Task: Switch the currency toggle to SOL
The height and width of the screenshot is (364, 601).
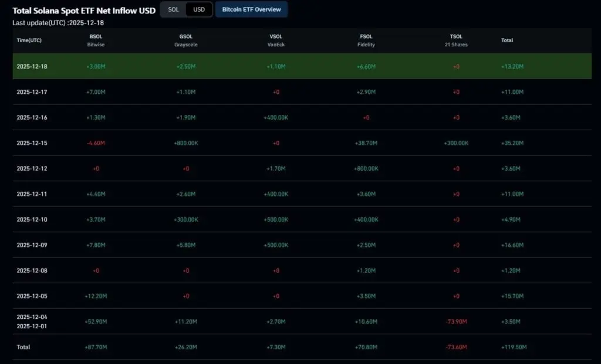Action: point(173,9)
